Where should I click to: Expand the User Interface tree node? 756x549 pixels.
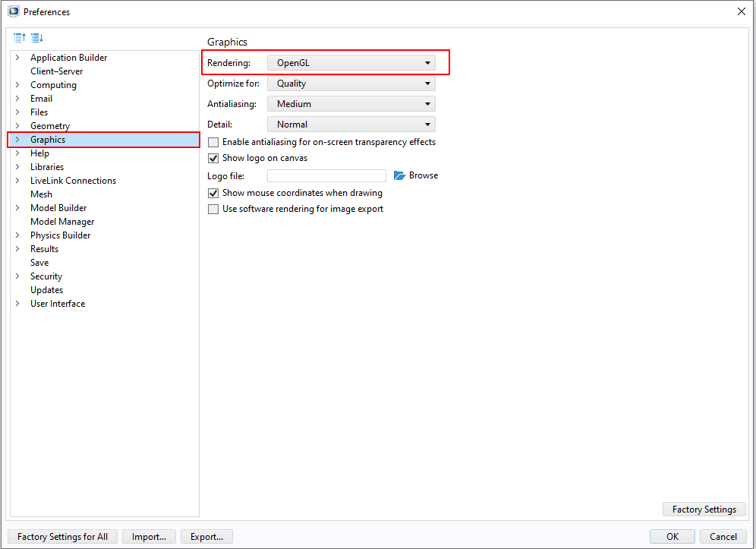click(17, 304)
